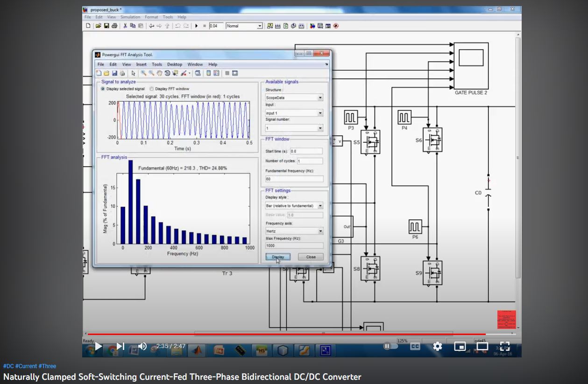The image size is (588, 384).
Task: Toggle the video autoplay switch
Action: 390,346
